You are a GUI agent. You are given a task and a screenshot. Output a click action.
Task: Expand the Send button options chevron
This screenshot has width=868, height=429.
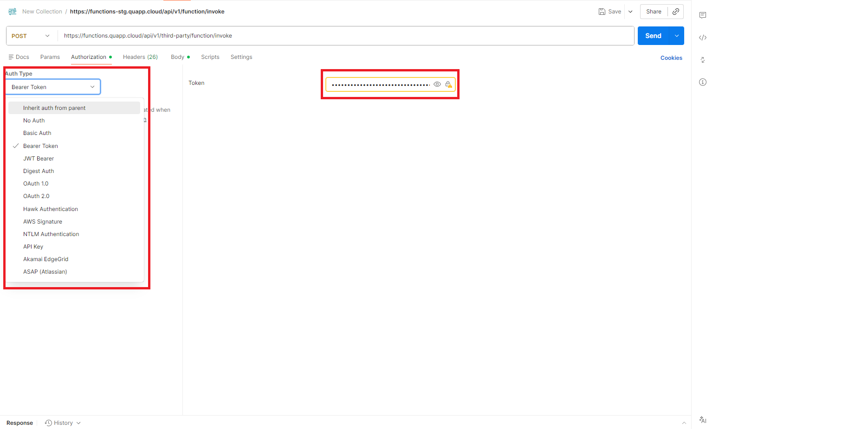(676, 36)
